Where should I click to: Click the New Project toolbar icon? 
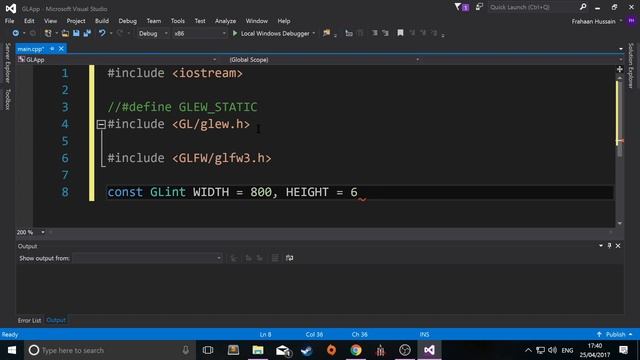pyautogui.click(x=48, y=33)
